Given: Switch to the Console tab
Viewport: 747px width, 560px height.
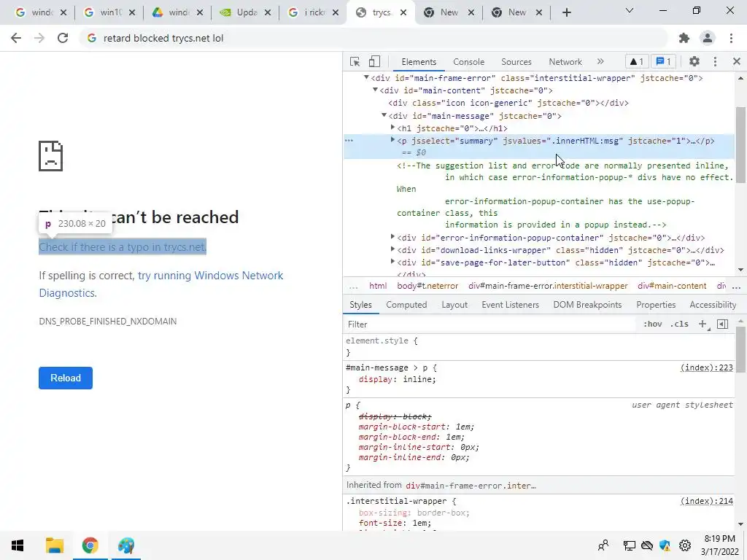Looking at the screenshot, I should (468, 62).
